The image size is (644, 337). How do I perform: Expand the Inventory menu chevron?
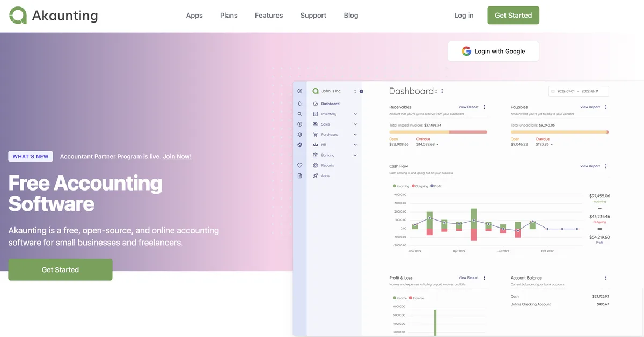point(355,114)
